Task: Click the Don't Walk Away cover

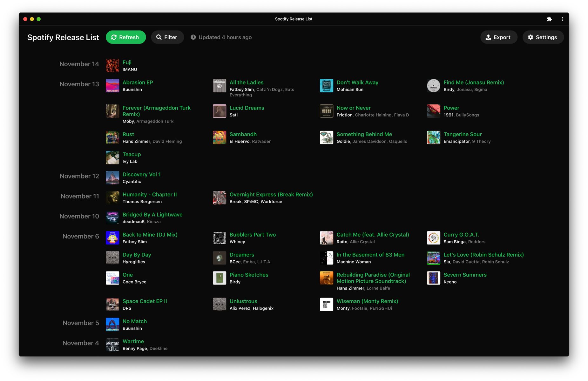Action: (327, 85)
